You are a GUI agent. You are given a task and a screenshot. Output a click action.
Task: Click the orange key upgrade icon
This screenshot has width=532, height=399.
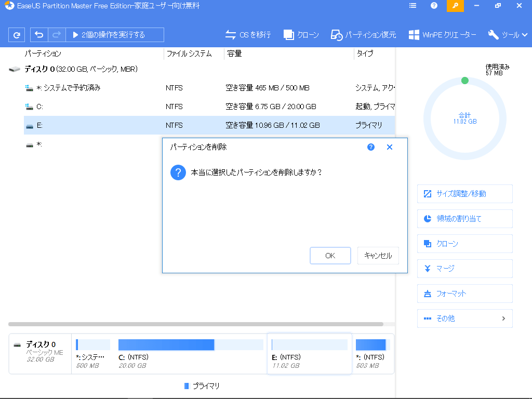455,6
